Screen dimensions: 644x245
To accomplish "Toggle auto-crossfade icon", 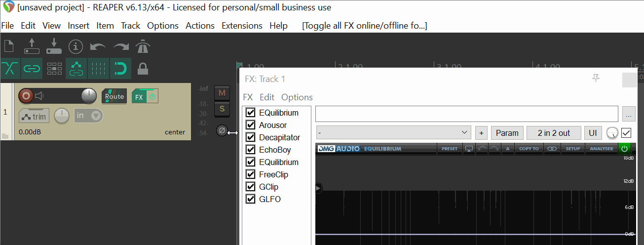I will click(10, 69).
